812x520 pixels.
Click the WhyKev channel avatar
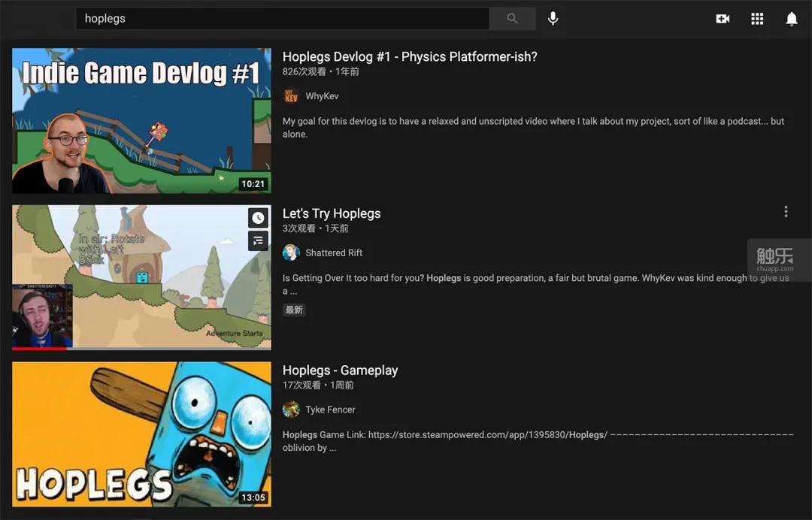(x=291, y=96)
